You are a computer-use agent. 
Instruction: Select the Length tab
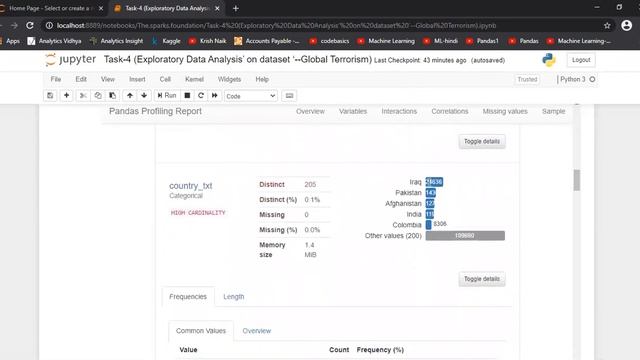tap(233, 297)
